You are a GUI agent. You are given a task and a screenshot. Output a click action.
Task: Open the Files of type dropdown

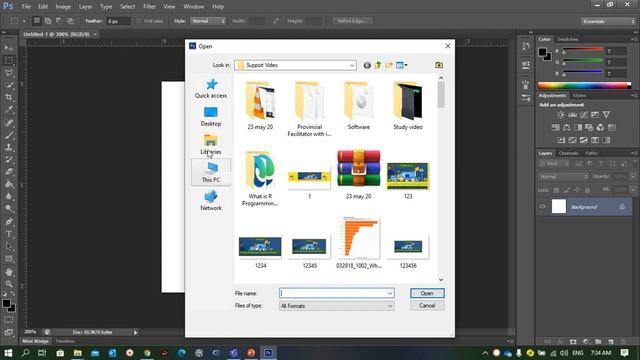[337, 306]
